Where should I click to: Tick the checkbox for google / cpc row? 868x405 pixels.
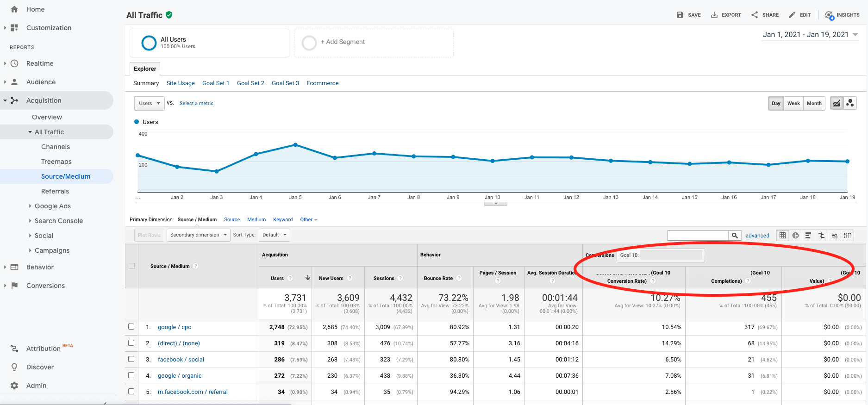(131, 327)
